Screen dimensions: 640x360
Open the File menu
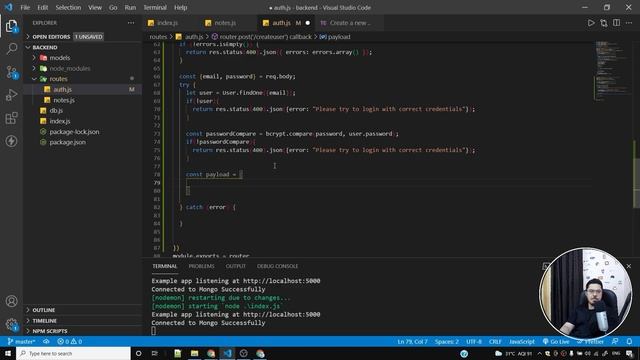25,7
